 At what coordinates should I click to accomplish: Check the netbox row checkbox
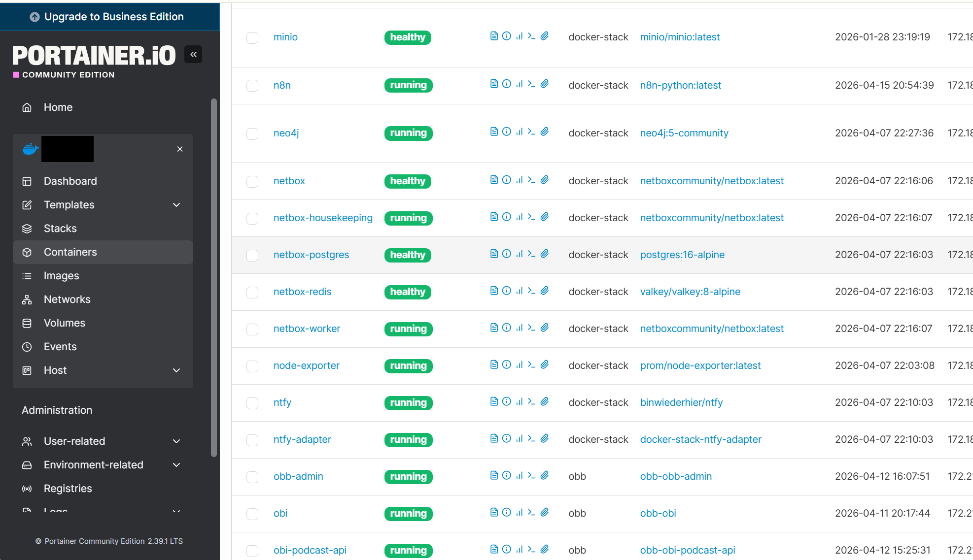[x=252, y=181]
